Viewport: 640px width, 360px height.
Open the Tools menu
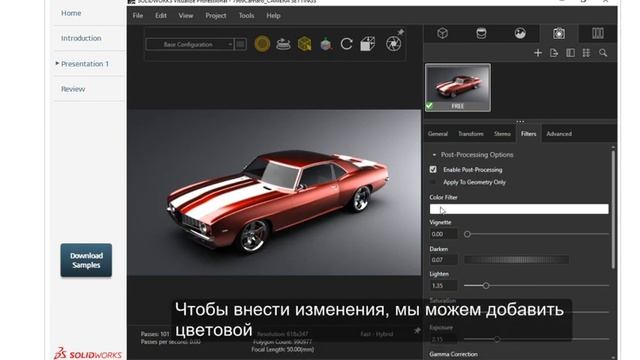pyautogui.click(x=246, y=16)
